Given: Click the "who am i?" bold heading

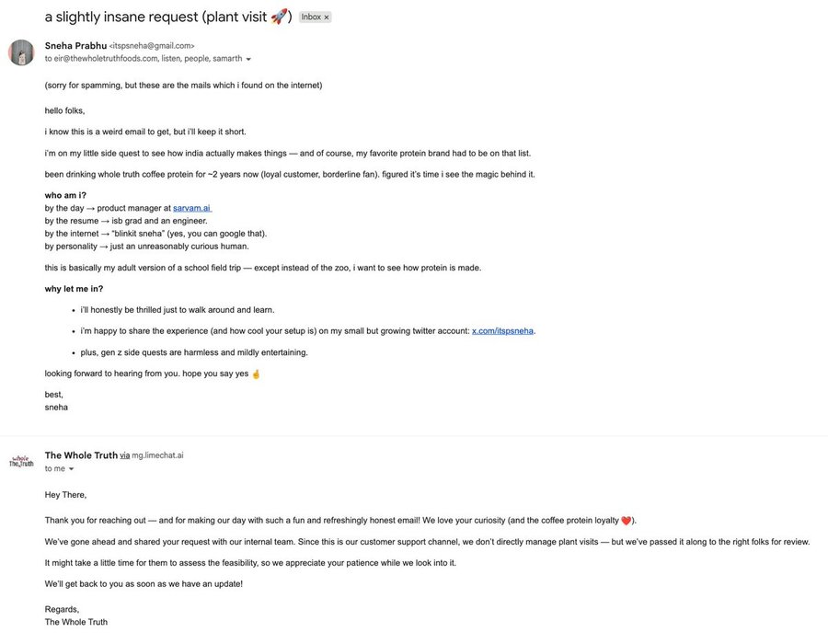Looking at the screenshot, I should [x=65, y=195].
